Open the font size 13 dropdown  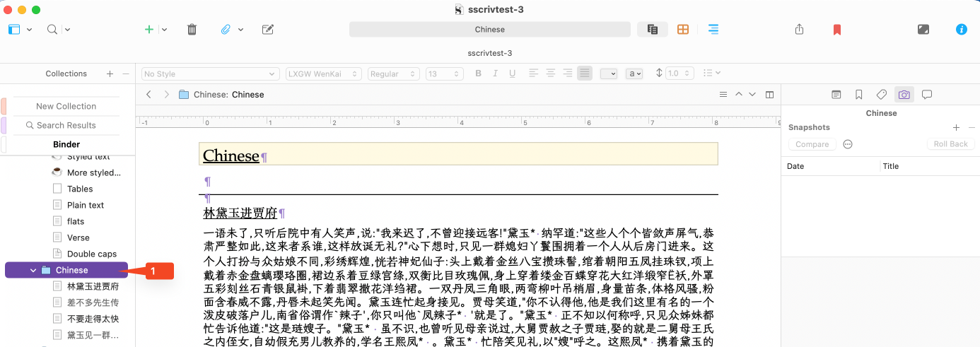coord(443,73)
